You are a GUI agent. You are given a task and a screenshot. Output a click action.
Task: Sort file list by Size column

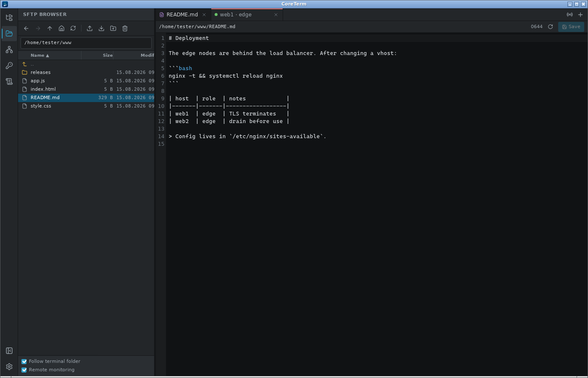[97, 55]
